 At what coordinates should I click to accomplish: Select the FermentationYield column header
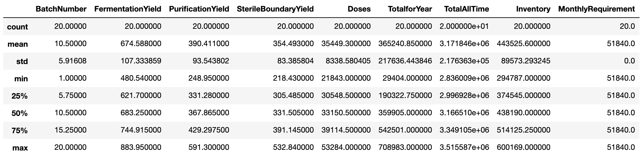tap(127, 9)
